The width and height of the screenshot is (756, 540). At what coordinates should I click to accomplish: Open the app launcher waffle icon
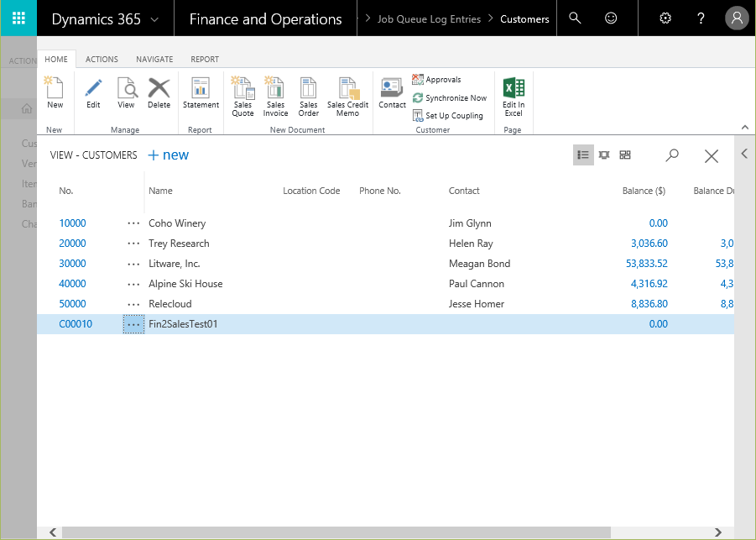[18, 18]
